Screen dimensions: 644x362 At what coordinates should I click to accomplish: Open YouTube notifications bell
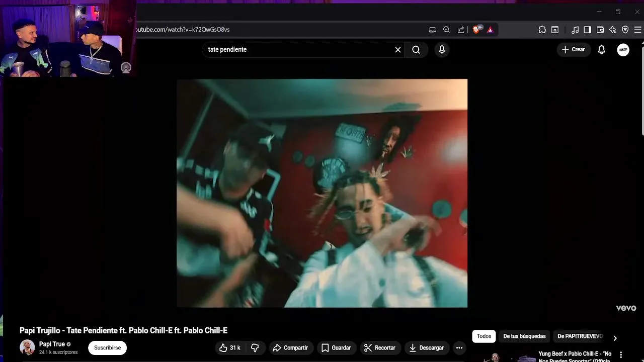tap(601, 50)
